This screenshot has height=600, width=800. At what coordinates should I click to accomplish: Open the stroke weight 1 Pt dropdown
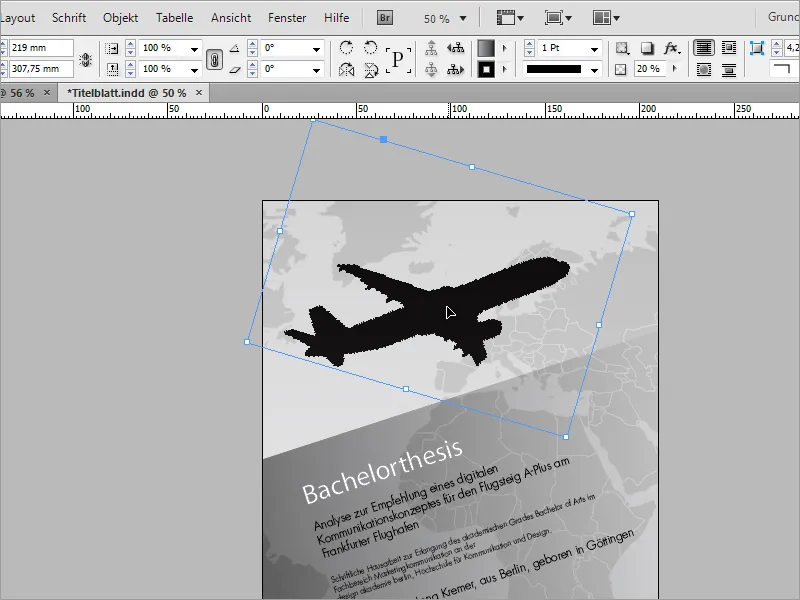[594, 49]
